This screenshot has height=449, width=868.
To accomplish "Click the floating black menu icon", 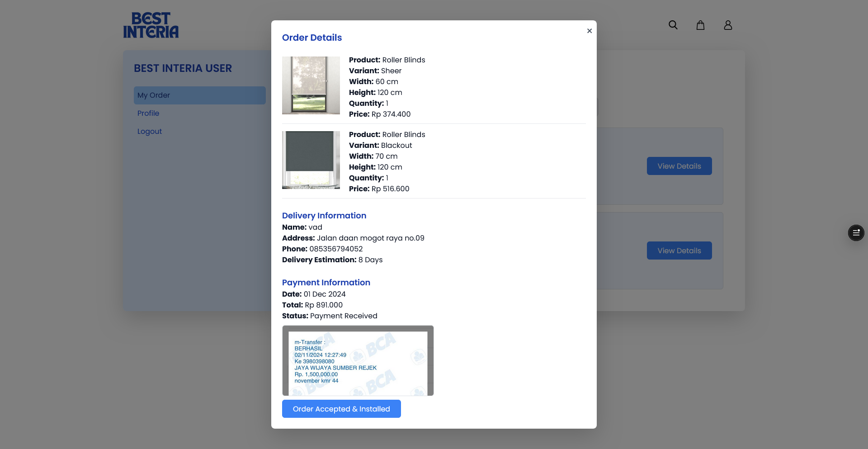I will (x=855, y=233).
